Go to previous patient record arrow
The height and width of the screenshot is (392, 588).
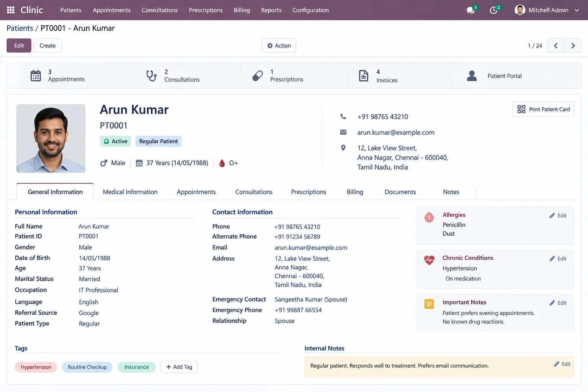click(x=556, y=46)
